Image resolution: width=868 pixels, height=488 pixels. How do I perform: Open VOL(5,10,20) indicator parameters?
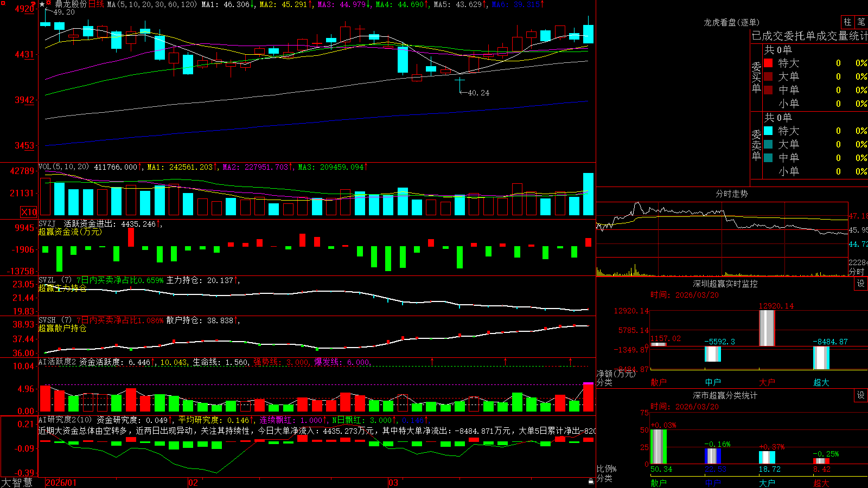click(x=63, y=166)
